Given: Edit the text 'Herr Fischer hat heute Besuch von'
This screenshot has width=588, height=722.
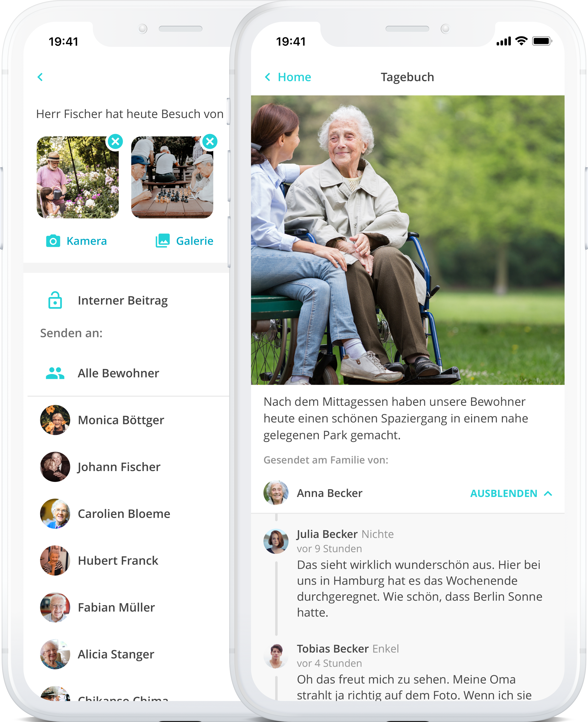Looking at the screenshot, I should [130, 114].
